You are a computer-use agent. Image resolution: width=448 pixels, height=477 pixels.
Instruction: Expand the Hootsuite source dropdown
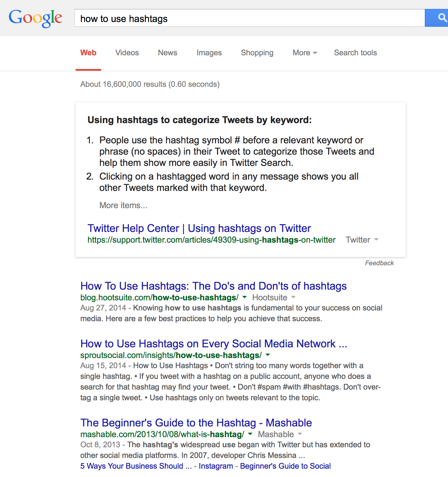pos(293,297)
